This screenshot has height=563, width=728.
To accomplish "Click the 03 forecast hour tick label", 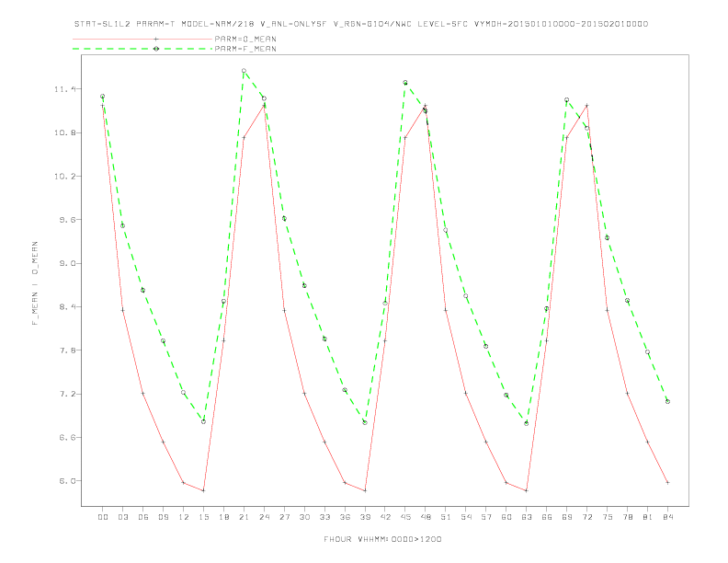I will coord(122,517).
